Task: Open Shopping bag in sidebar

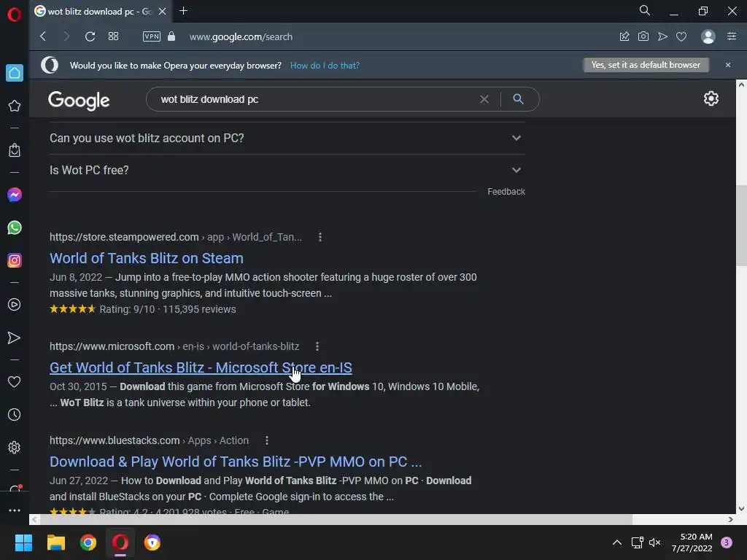Action: pos(15,150)
